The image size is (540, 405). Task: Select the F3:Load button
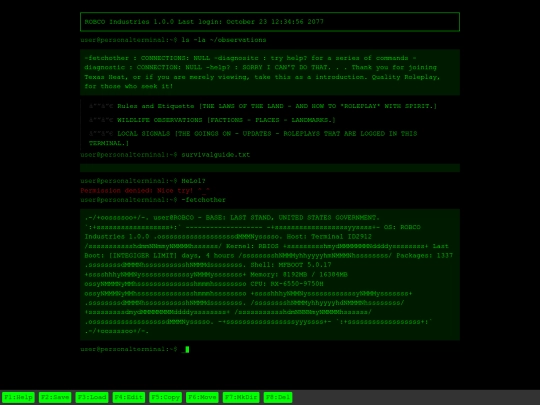click(92, 397)
